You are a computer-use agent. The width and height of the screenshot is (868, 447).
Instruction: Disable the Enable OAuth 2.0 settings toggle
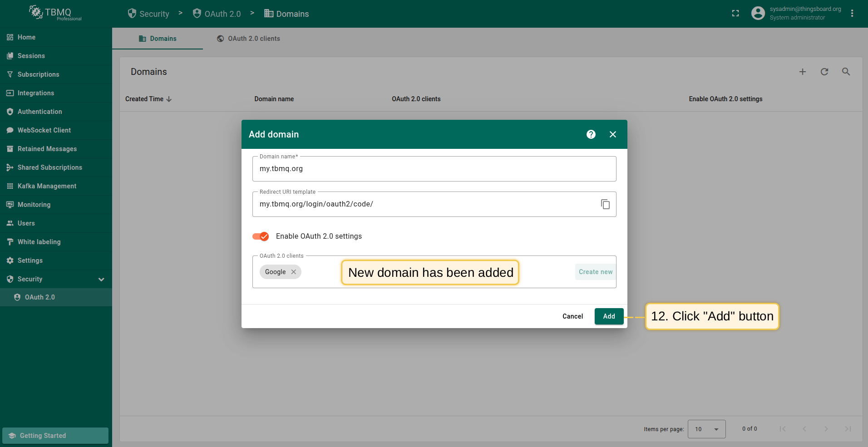(261, 236)
